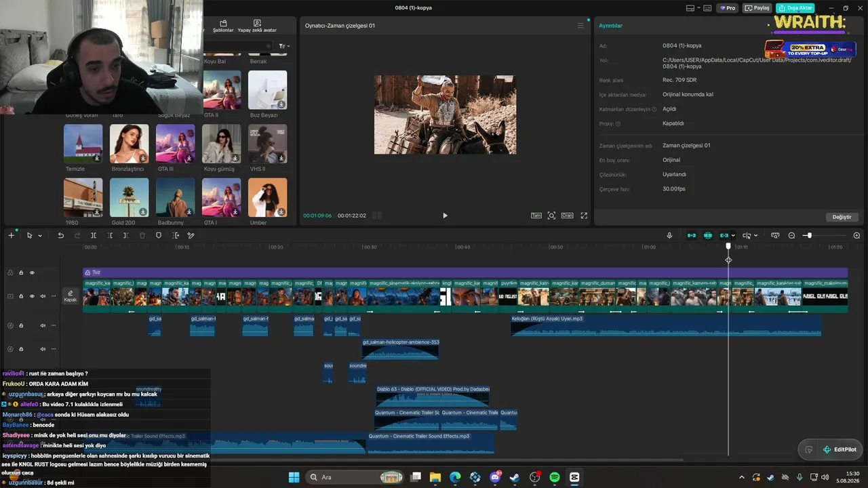Click the 'Değiştir' button in details panel

[x=842, y=217]
